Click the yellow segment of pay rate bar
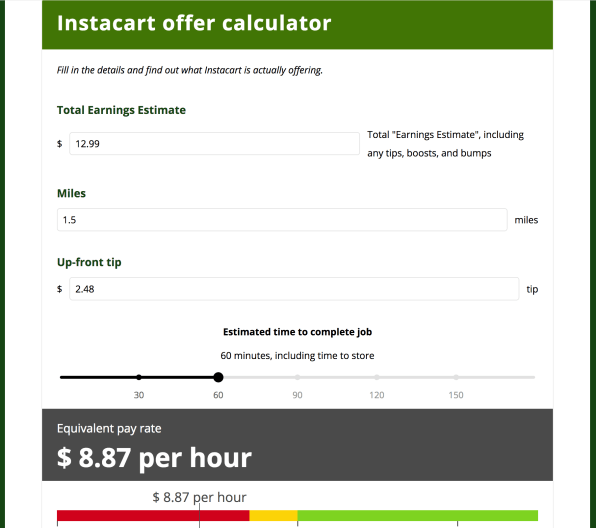 coord(273,515)
